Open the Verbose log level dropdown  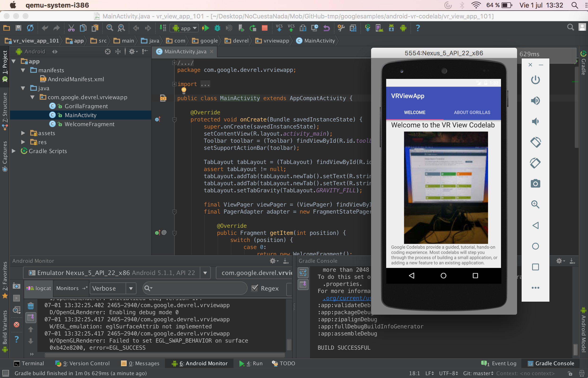click(x=113, y=288)
